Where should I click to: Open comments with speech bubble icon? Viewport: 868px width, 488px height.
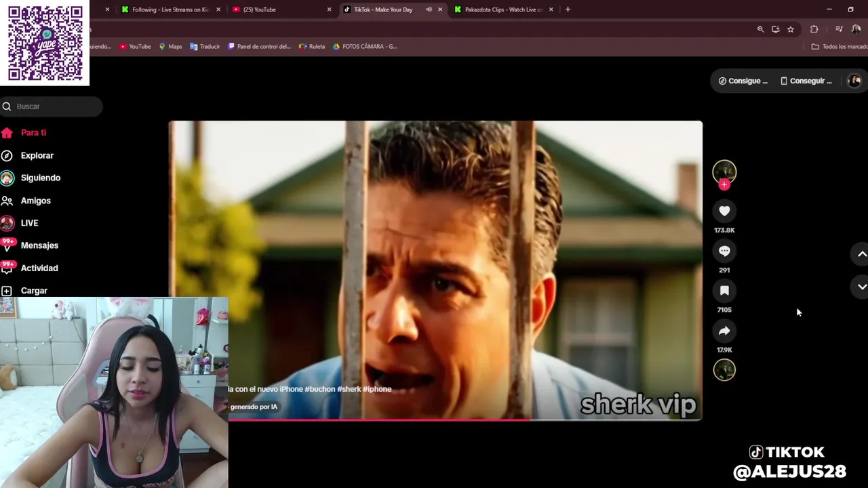pyautogui.click(x=724, y=251)
